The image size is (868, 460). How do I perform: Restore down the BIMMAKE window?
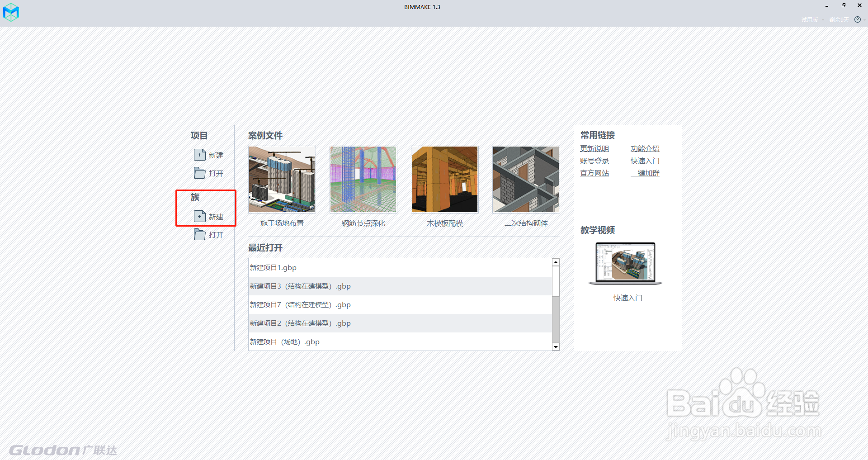tap(843, 5)
